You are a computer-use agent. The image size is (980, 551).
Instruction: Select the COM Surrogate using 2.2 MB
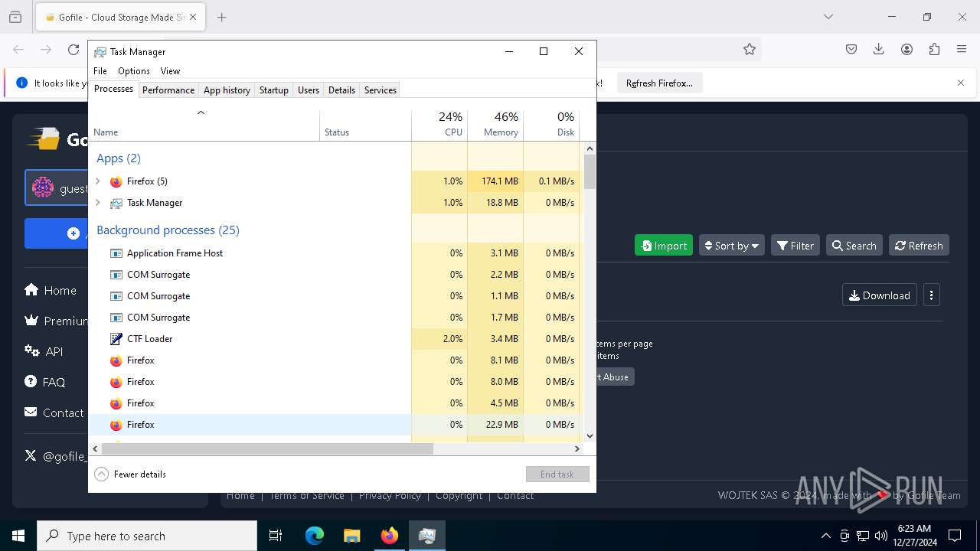pyautogui.click(x=334, y=275)
